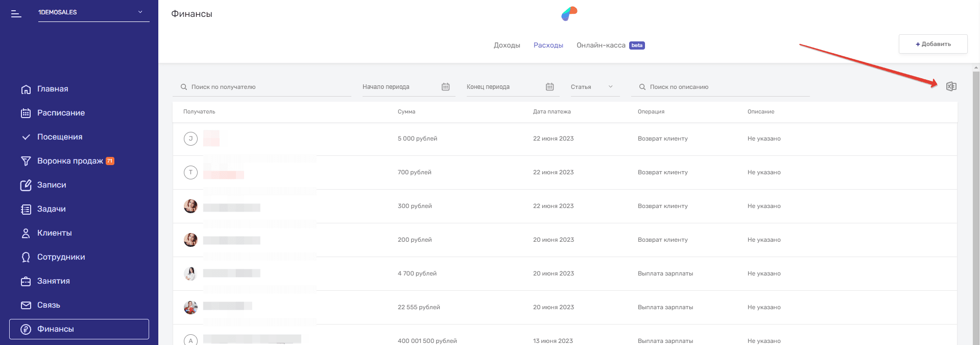Open Связь via the envelope icon
Screen dimensions: 980x345
pyautogui.click(x=26, y=305)
